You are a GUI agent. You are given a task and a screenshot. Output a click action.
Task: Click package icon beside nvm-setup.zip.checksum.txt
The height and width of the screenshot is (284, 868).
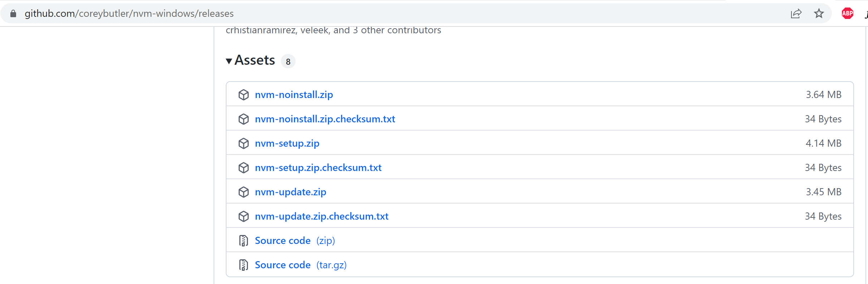244,168
